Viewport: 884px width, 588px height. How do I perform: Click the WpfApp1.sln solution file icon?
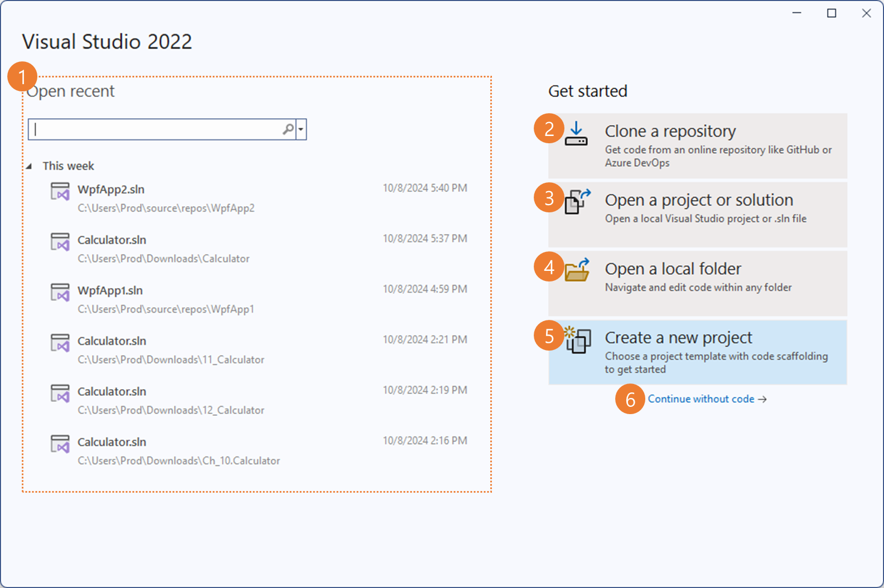(x=60, y=292)
